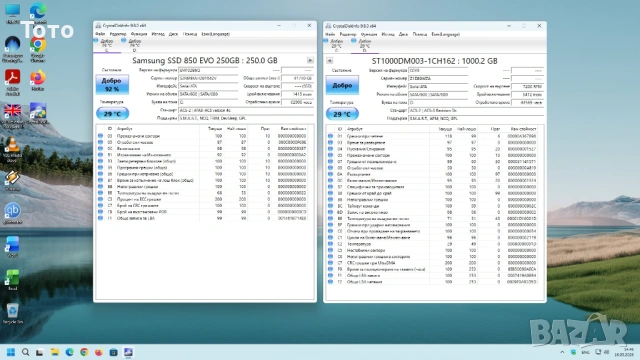Viewport: 640px width, 360px height.
Task: Open This PC desktop icon
Action: [x=12, y=12]
